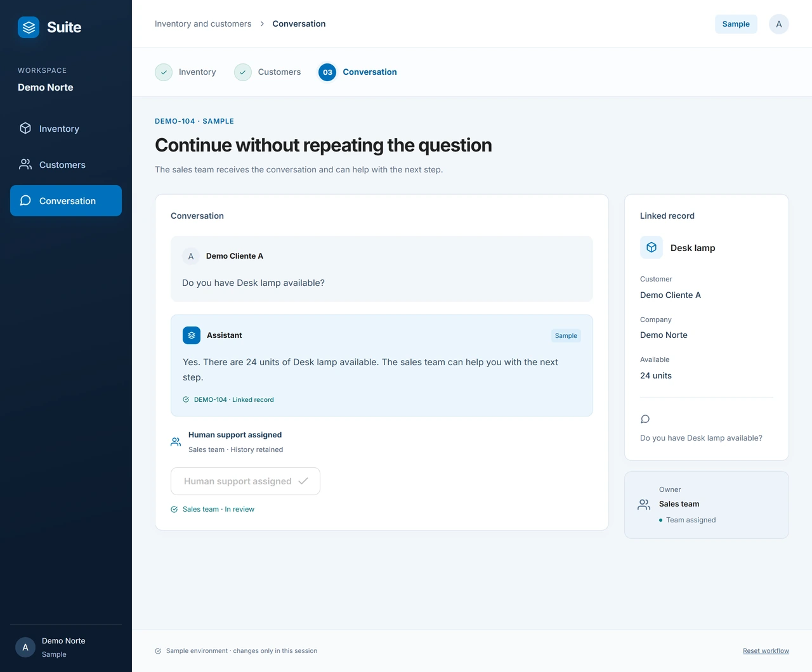
Task: Click 'Continue without repeating the question' heading
Action: pyautogui.click(x=324, y=145)
